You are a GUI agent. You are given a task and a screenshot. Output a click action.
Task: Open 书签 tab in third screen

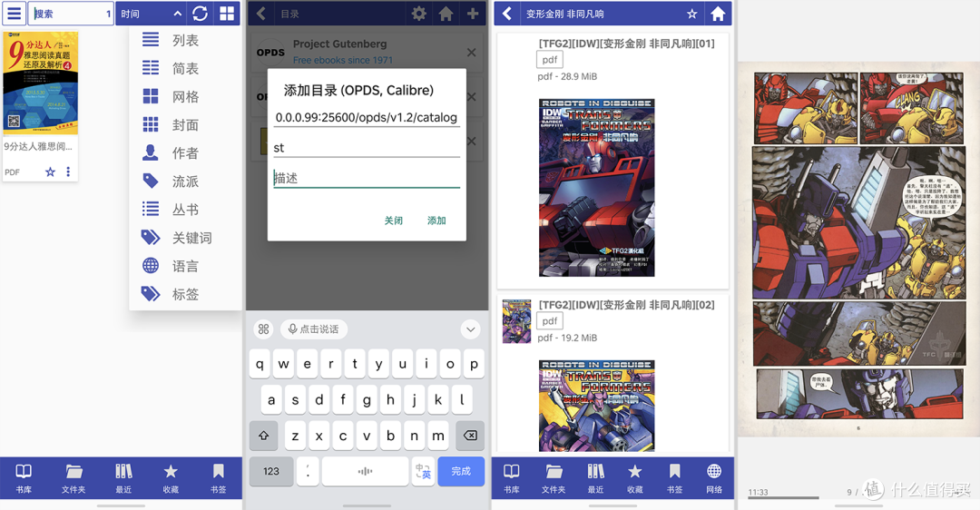pyautogui.click(x=674, y=478)
